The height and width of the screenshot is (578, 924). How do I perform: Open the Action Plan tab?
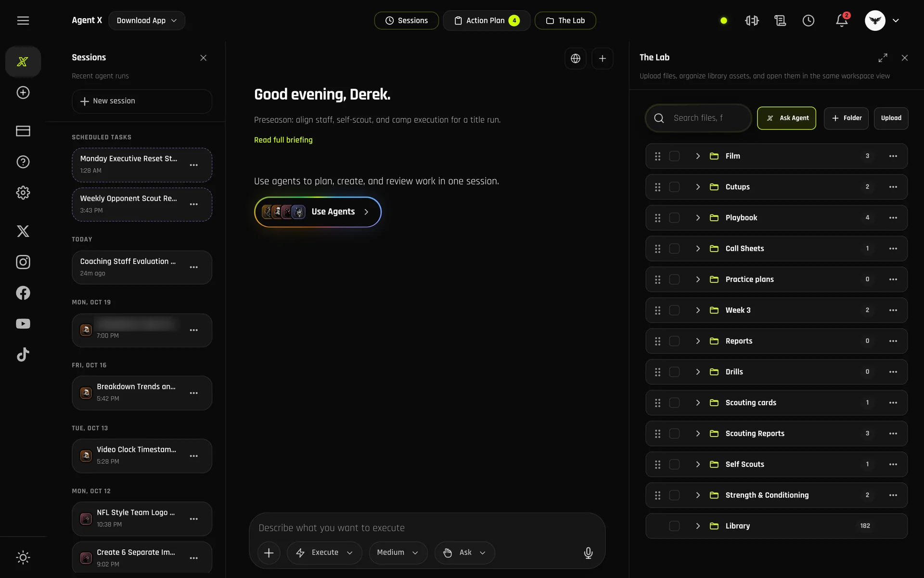[487, 20]
